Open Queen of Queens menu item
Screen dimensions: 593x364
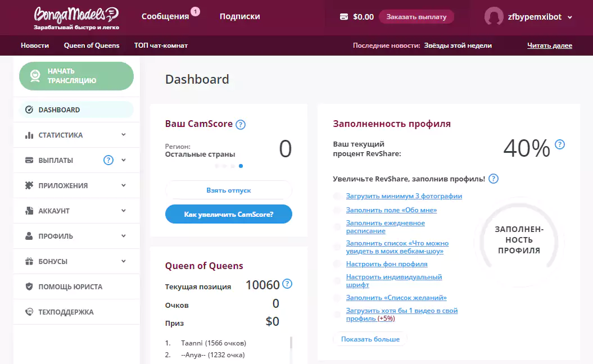(x=92, y=46)
